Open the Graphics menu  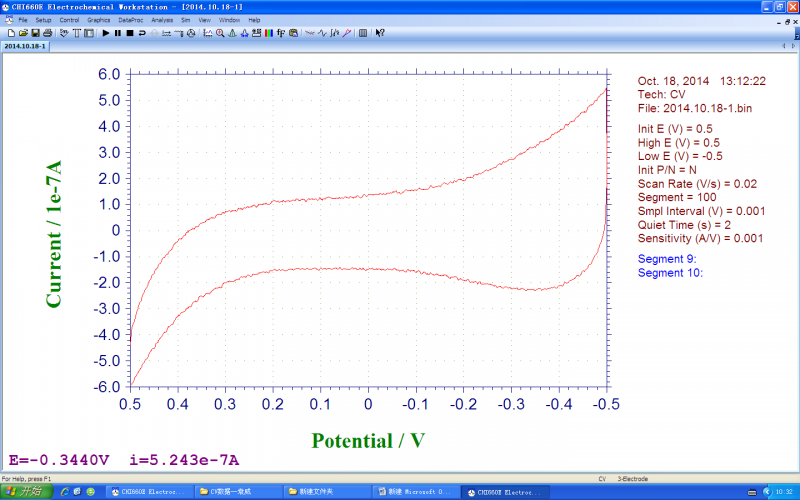[98, 20]
